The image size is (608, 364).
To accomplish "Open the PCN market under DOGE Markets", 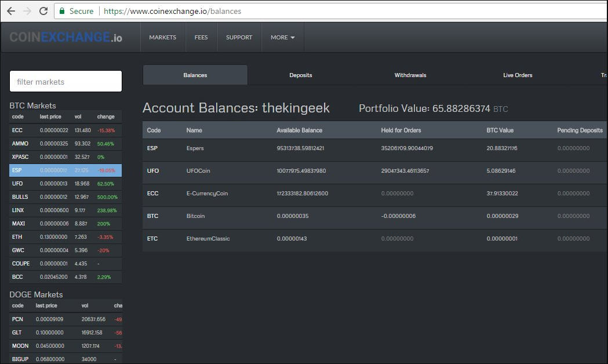I will (65, 319).
